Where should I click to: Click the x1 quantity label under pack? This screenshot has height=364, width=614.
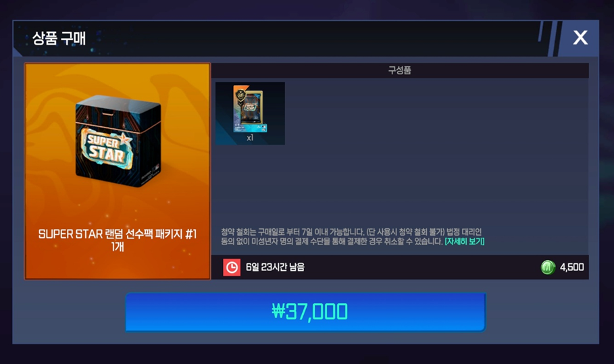point(250,138)
